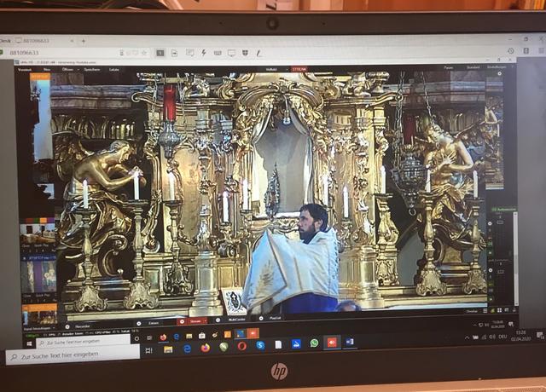The height and width of the screenshot is (392, 546).
Task: Open the first audio channel gear
Action: [490, 223]
